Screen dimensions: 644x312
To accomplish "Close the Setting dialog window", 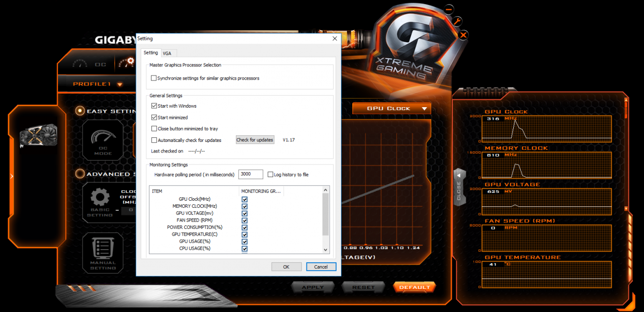I will (x=335, y=38).
